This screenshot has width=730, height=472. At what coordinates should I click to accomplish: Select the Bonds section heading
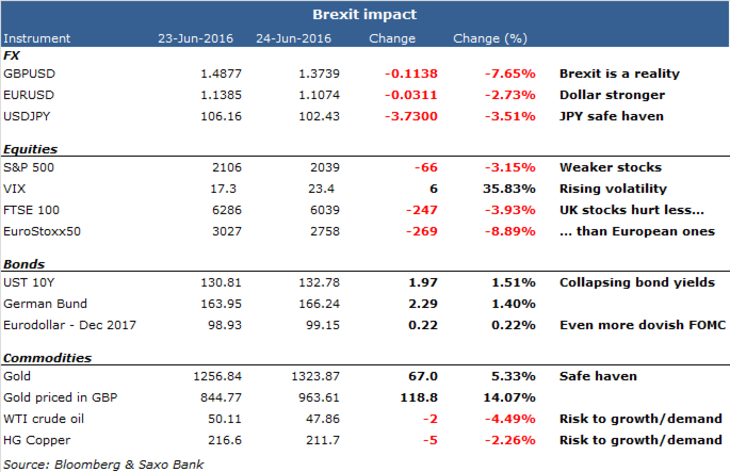23,262
